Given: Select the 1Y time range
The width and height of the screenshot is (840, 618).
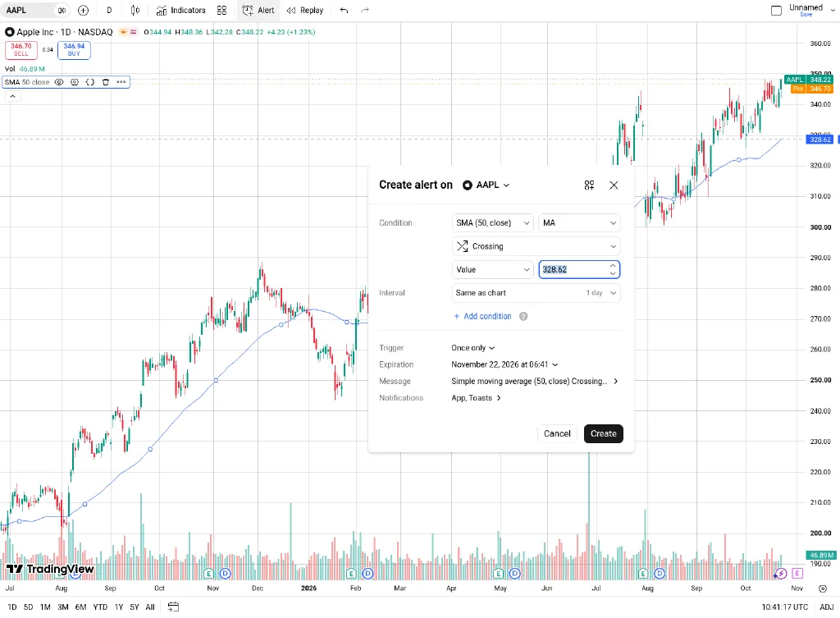Looking at the screenshot, I should pyautogui.click(x=119, y=607).
